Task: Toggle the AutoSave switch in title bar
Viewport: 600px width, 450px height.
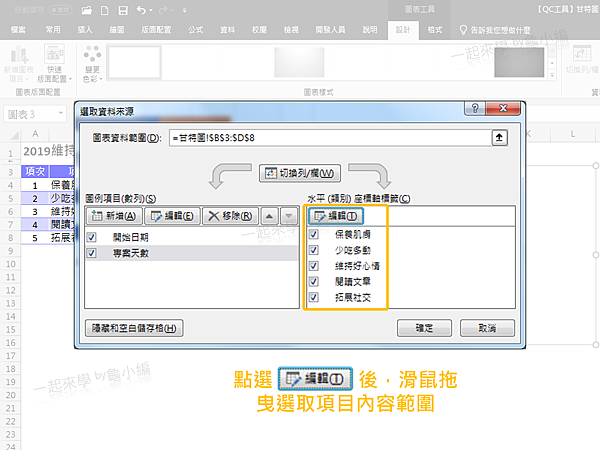Action: 60,10
